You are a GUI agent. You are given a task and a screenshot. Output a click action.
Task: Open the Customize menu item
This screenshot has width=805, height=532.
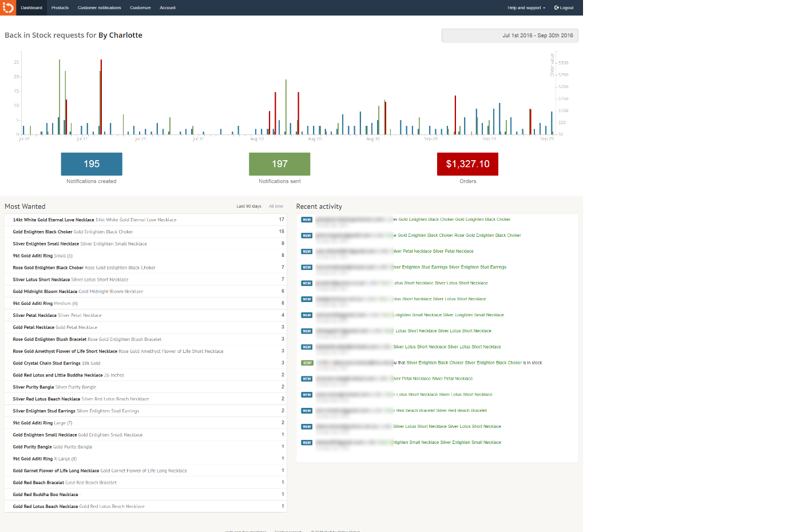[140, 8]
